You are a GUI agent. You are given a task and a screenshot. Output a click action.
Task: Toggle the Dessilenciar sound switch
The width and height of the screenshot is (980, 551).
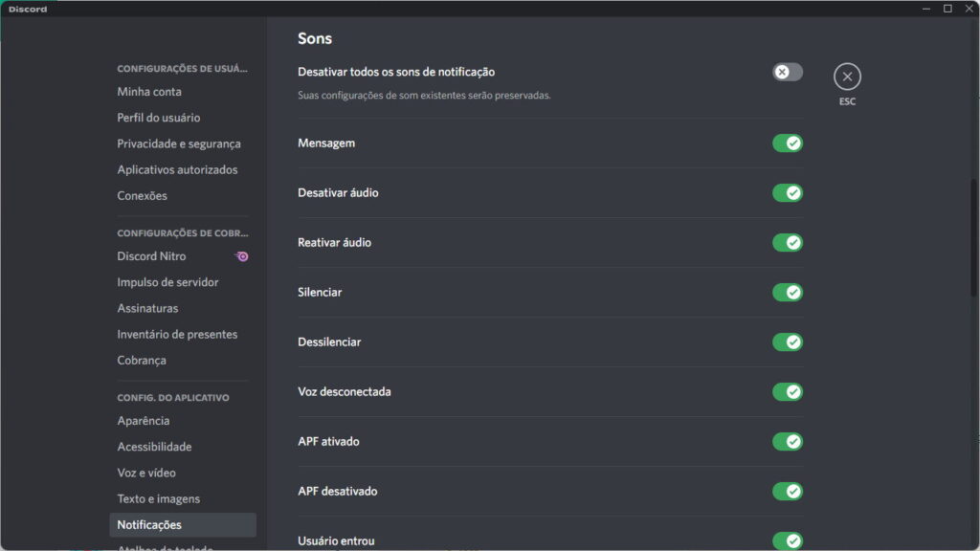click(787, 342)
